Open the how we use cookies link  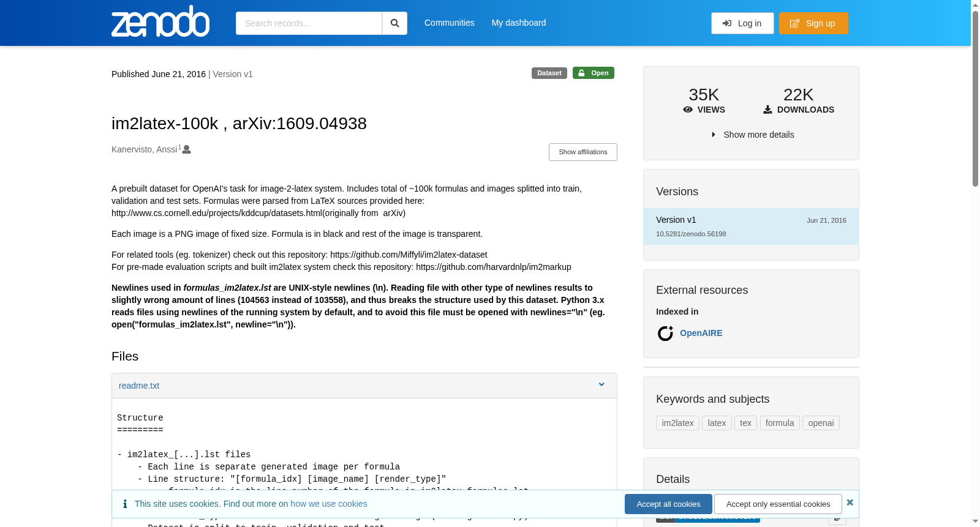329,504
